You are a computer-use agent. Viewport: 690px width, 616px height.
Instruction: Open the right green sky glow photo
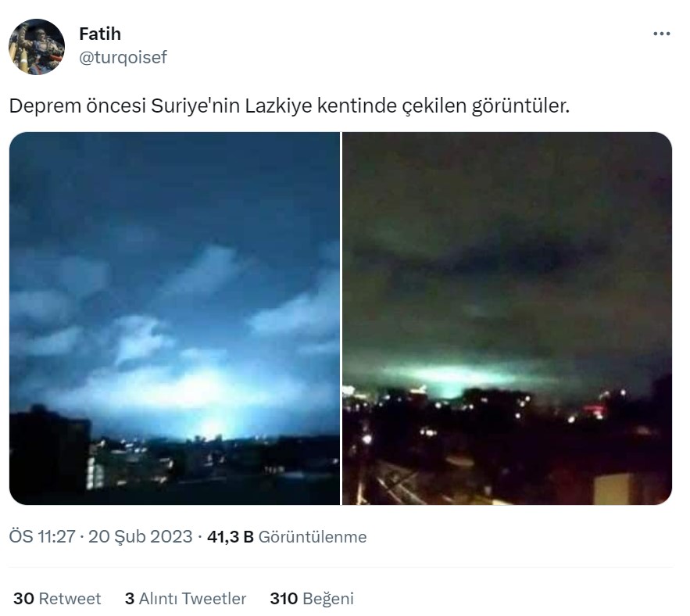(x=507, y=318)
